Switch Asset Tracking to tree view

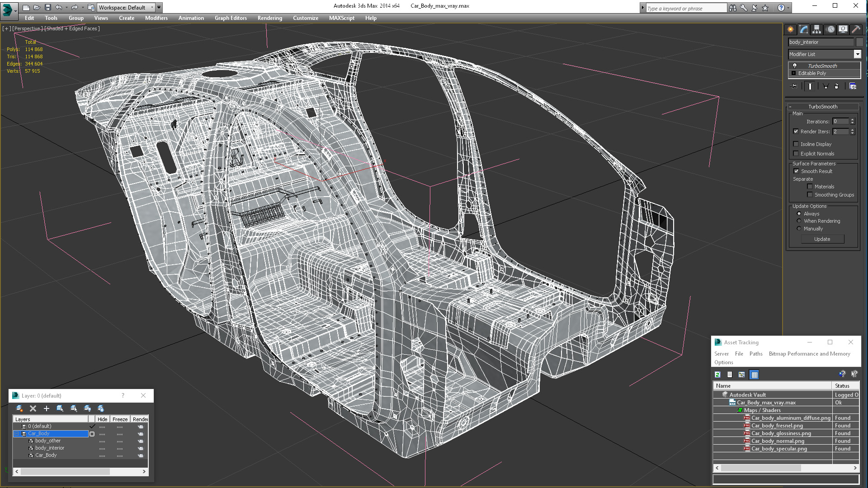(741, 375)
